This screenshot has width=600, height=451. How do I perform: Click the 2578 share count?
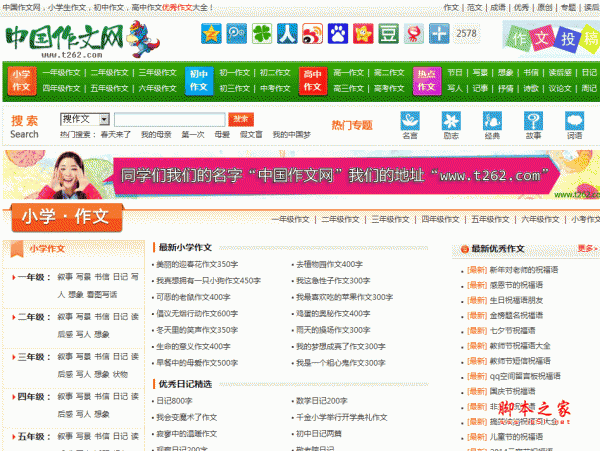[466, 34]
